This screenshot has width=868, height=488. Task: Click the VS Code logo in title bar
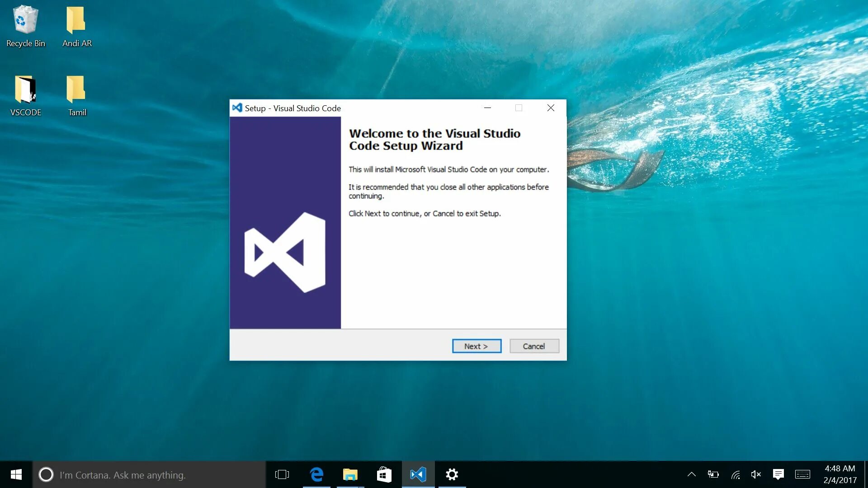237,108
